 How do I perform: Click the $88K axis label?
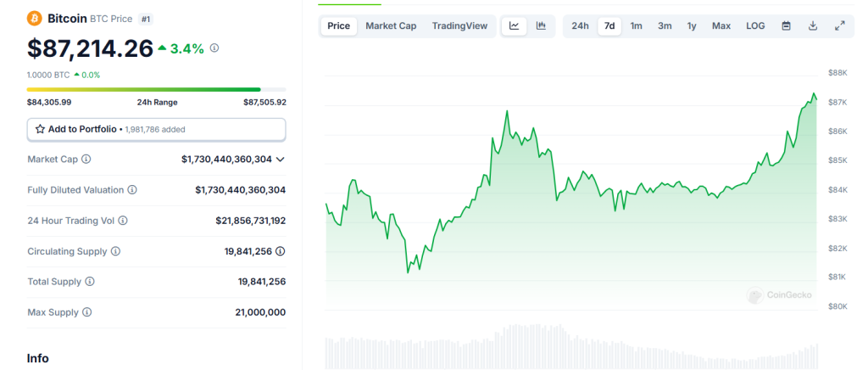[x=837, y=73]
